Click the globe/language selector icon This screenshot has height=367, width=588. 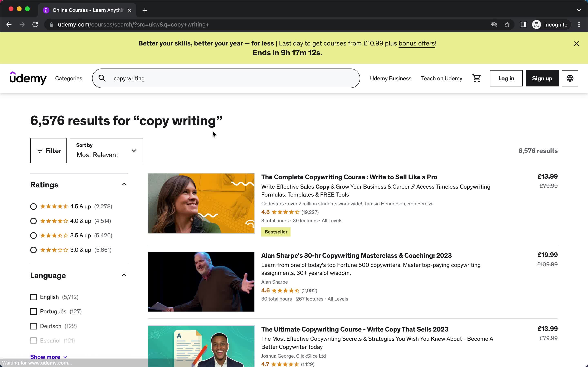click(x=570, y=78)
